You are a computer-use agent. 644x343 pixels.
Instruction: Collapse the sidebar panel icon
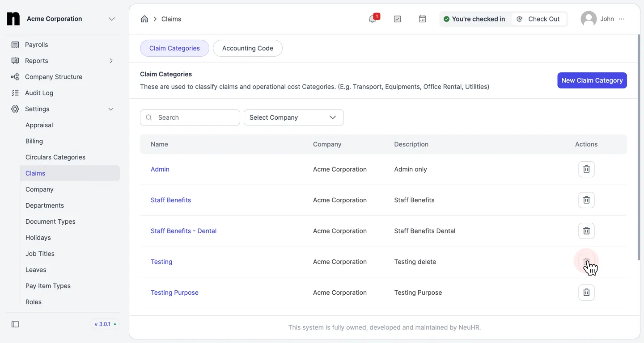pyautogui.click(x=15, y=324)
